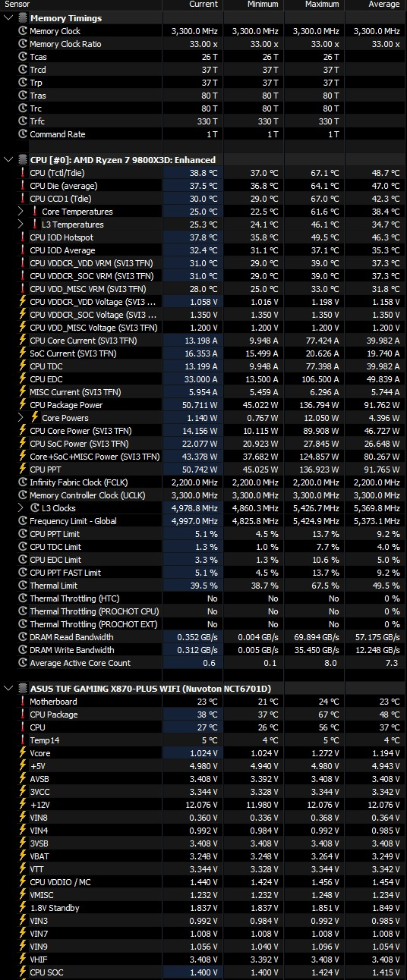Click thermometer icon beside Temp14
The width and height of the screenshot is (407, 980).
[x=23, y=740]
